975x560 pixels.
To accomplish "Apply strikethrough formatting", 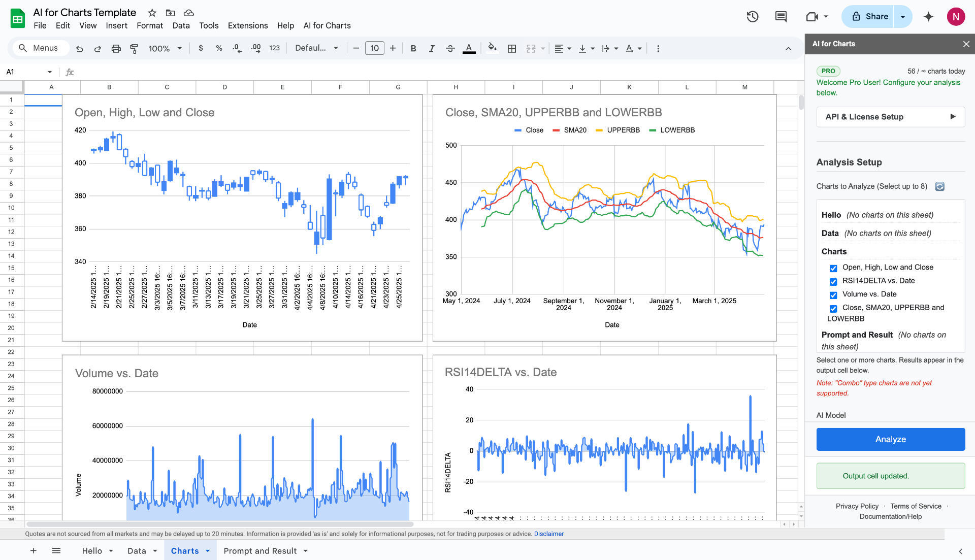I will tap(450, 48).
